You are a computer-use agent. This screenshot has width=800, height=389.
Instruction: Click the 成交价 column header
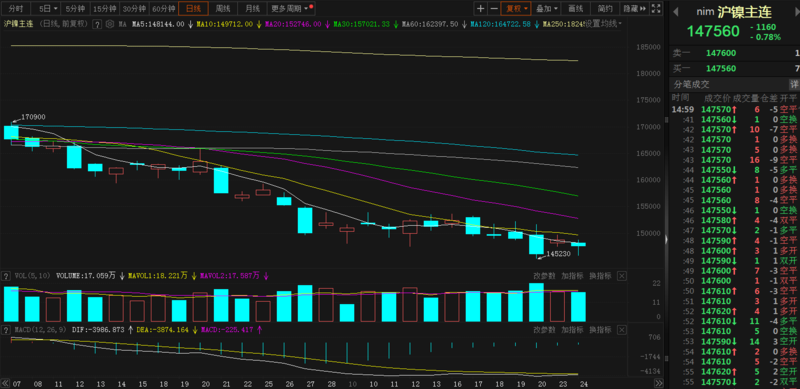pyautogui.click(x=717, y=98)
